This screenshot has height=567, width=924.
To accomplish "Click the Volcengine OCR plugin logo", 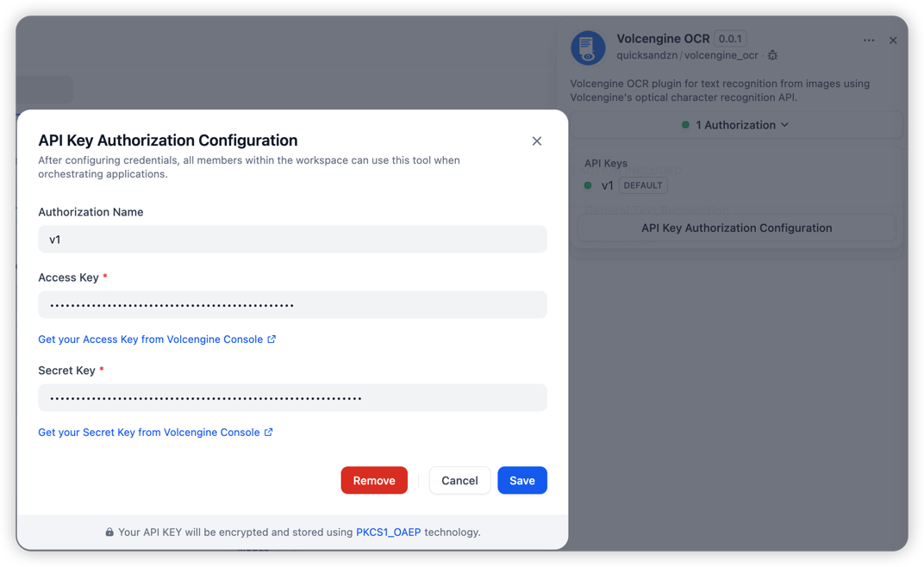I will pos(588,47).
